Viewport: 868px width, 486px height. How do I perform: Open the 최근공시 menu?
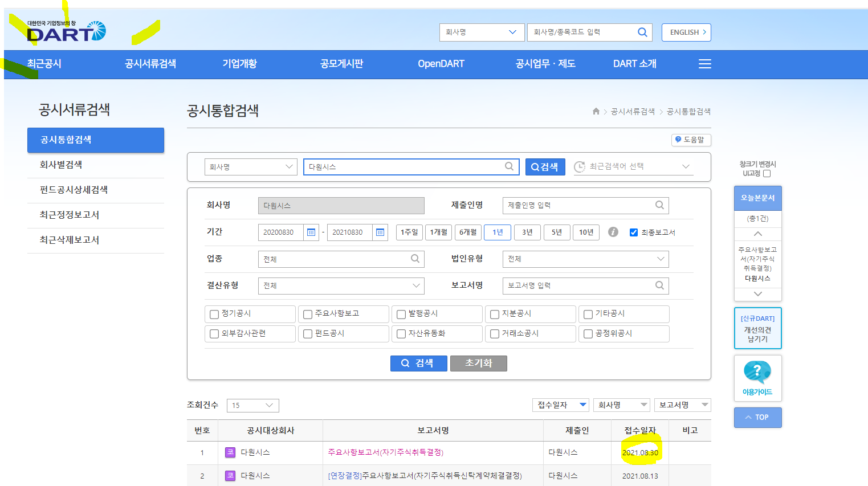coord(44,64)
